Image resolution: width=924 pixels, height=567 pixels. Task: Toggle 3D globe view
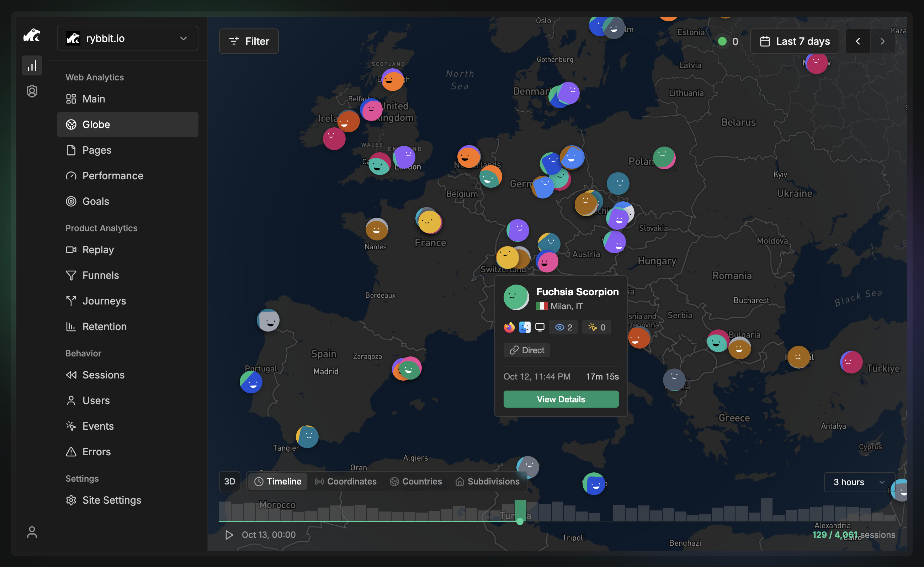tap(229, 482)
